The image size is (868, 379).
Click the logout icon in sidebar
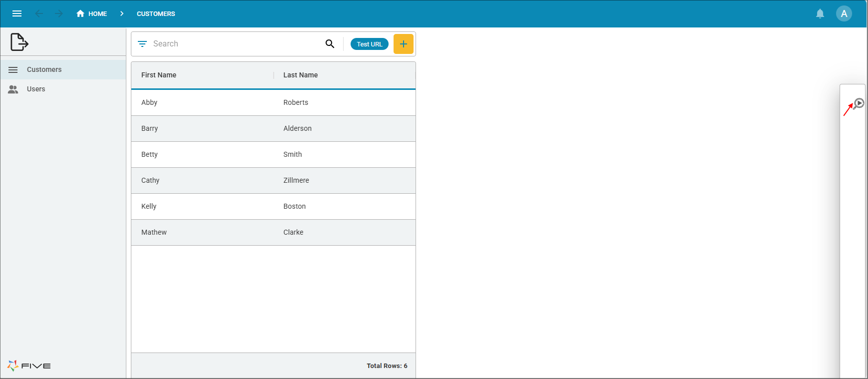pyautogui.click(x=19, y=42)
